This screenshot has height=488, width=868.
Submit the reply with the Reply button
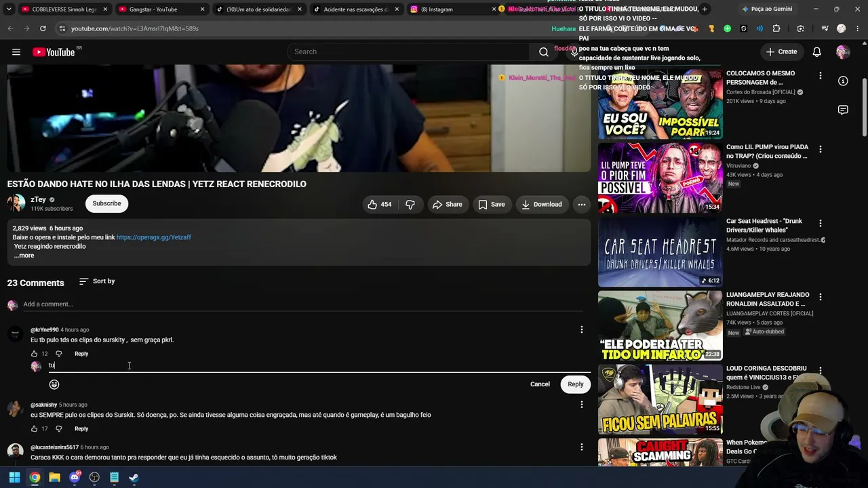pos(576,384)
